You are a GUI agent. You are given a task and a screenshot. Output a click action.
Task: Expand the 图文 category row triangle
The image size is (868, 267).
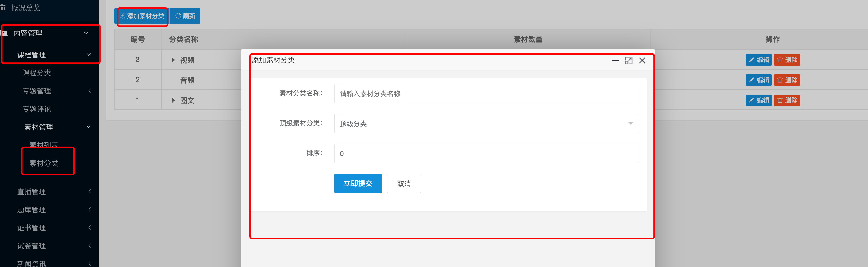pos(173,100)
